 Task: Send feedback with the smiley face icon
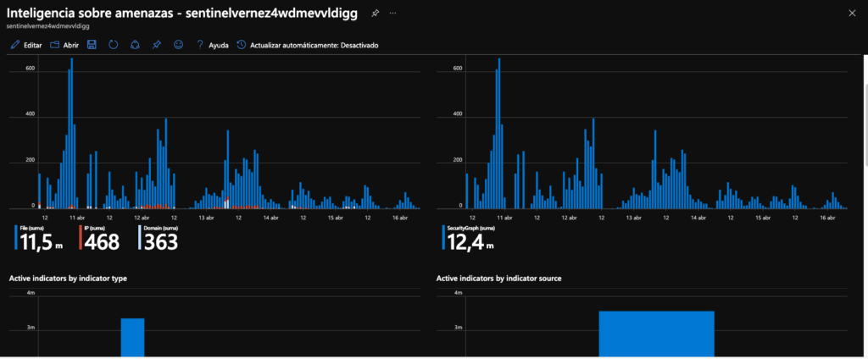[x=178, y=45]
